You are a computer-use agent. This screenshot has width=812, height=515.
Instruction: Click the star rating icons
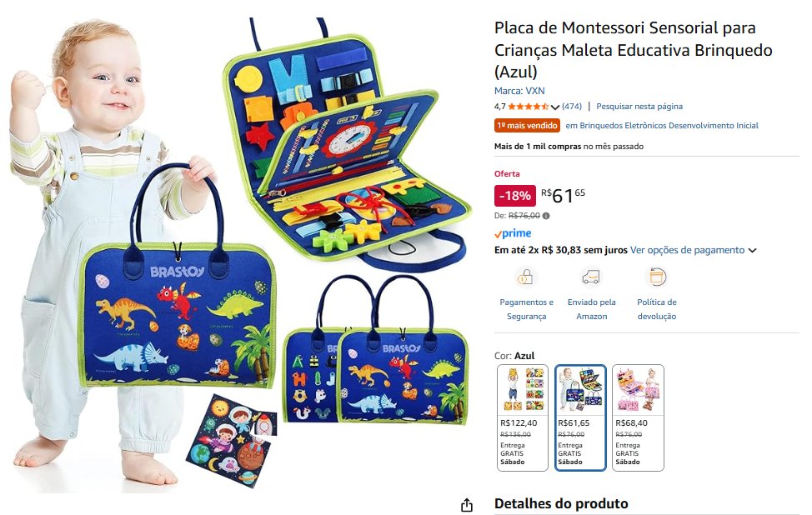point(529,107)
